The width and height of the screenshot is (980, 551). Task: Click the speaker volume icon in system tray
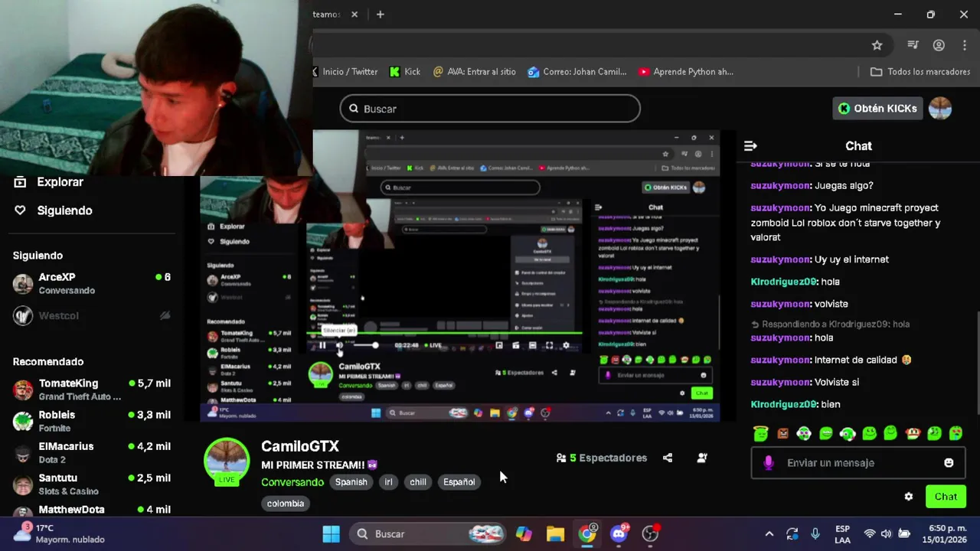(x=886, y=534)
